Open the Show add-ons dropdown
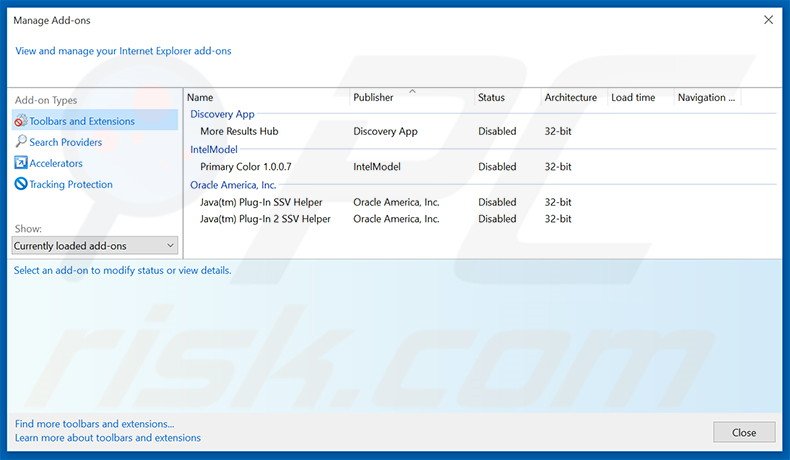Screen dimensions: 790x460 (x=95, y=245)
